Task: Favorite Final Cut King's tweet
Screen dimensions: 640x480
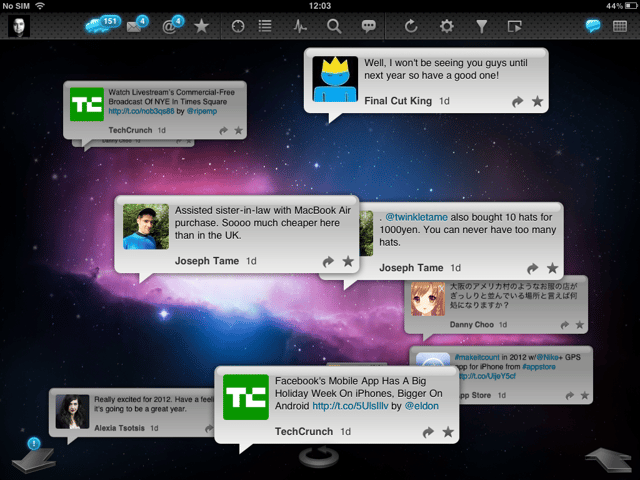Action: (538, 101)
